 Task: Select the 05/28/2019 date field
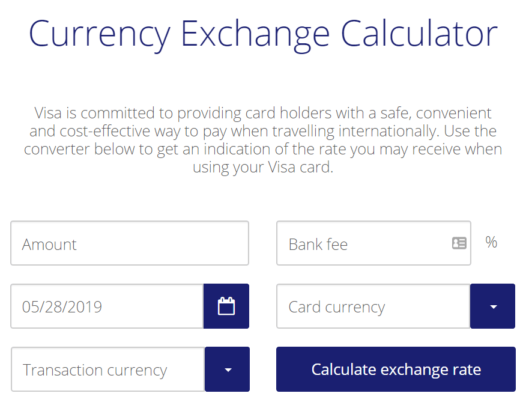pos(107,306)
